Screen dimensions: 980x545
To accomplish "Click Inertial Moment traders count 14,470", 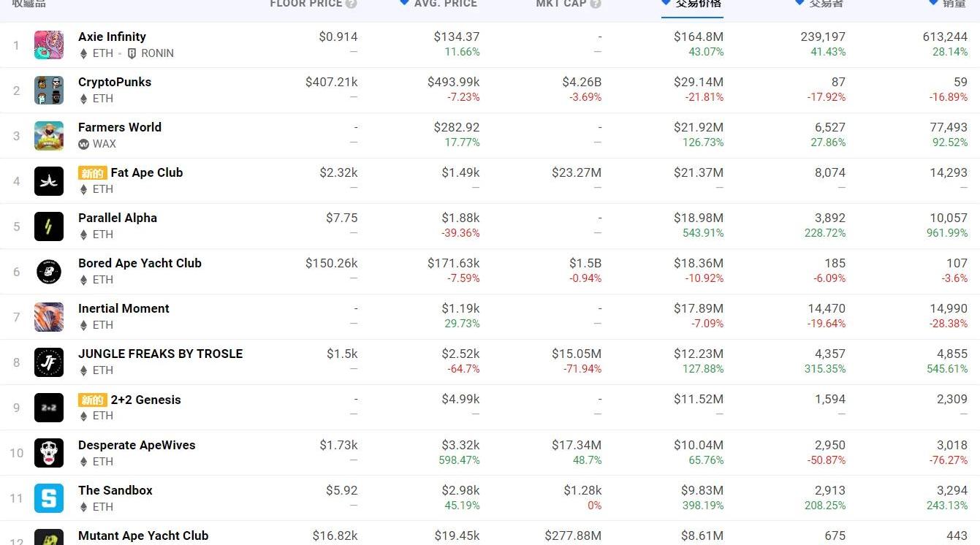I will coord(827,308).
